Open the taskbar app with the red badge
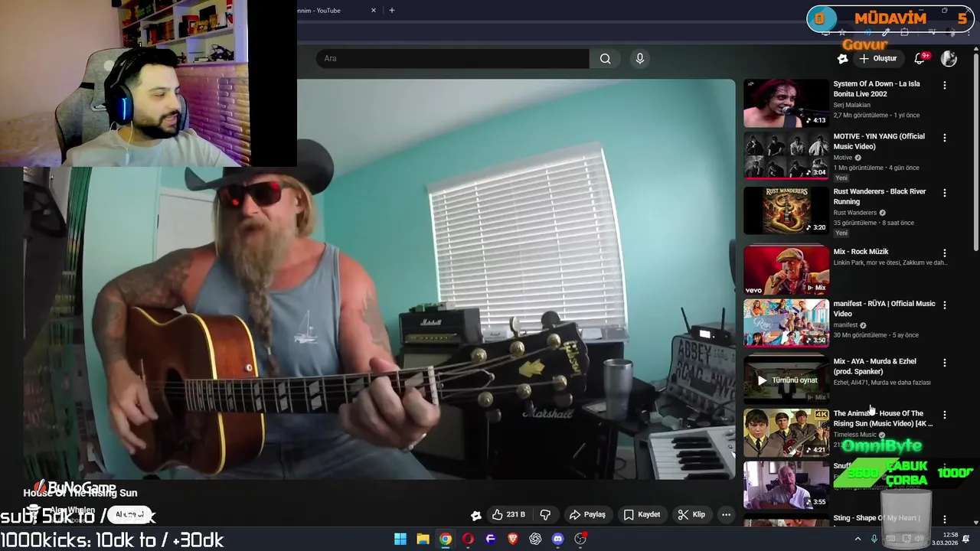Screen dimensions: 980x551 tap(580, 539)
